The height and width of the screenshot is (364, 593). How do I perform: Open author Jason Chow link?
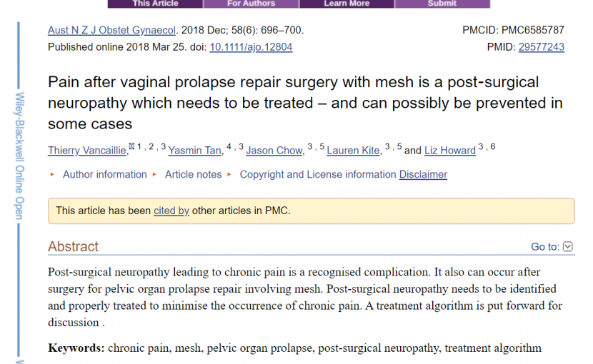pyautogui.click(x=274, y=151)
